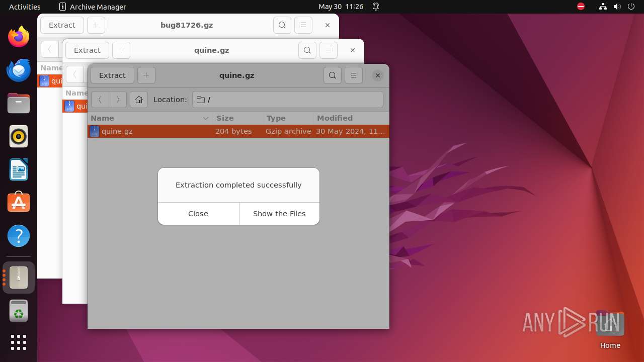Viewport: 644px width, 362px height.
Task: Show Applications grid
Action: coord(19,342)
